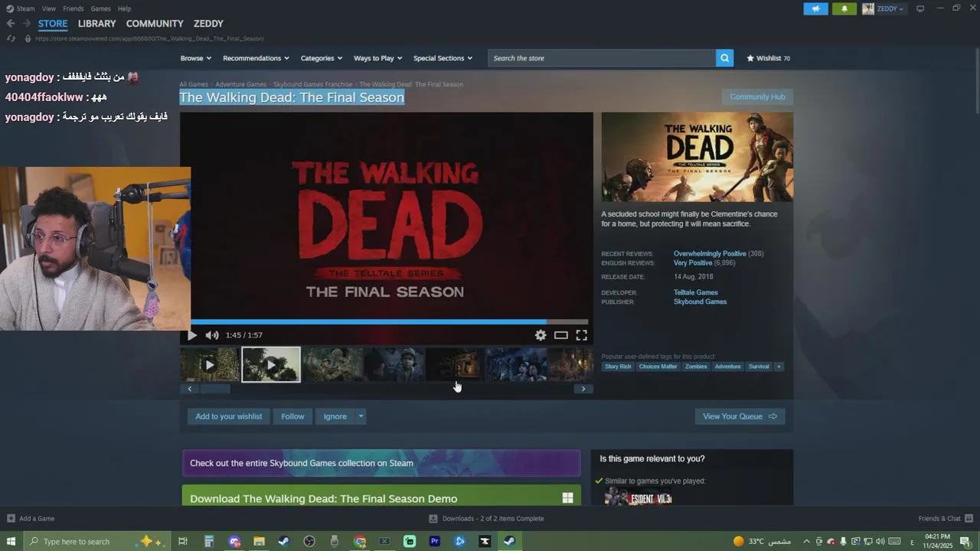Seek on the trailer progress bar
Screen dimensions: 980x551
coord(390,322)
